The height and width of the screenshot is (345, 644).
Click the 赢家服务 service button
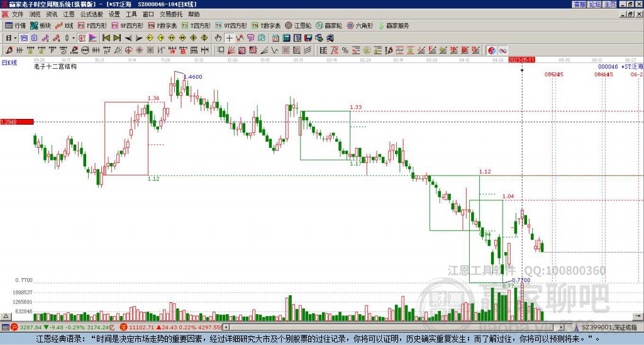394,25
